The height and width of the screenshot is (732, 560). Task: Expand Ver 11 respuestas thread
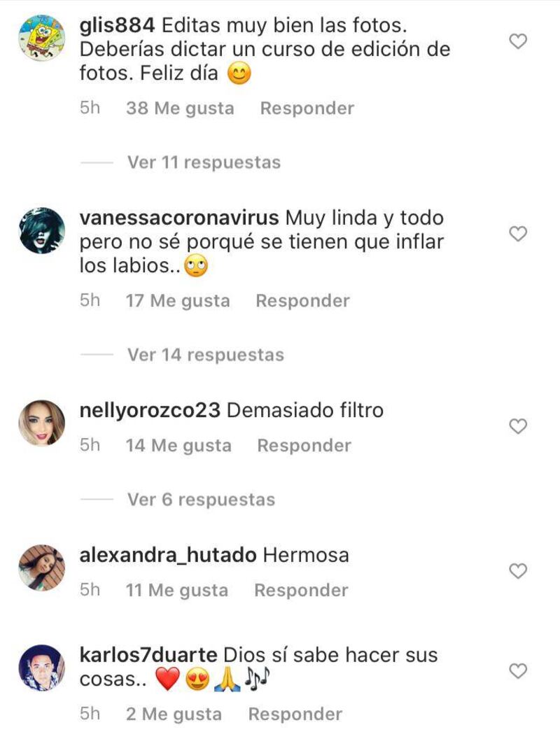coord(204,162)
